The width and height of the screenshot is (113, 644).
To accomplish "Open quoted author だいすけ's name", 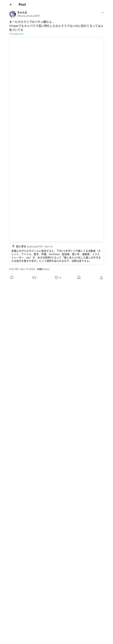I will [x=21, y=246].
